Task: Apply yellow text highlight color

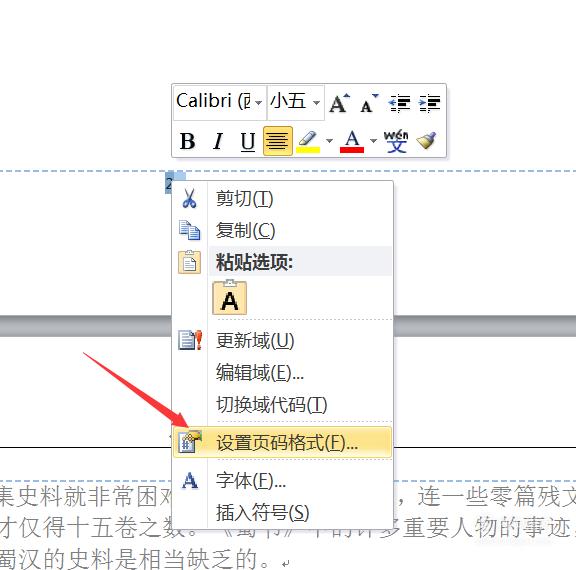Action: (x=308, y=142)
